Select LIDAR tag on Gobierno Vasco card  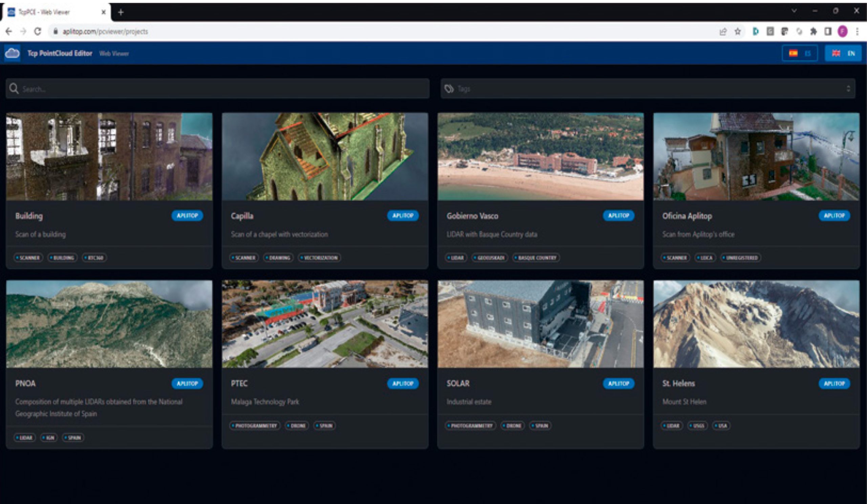pyautogui.click(x=456, y=258)
